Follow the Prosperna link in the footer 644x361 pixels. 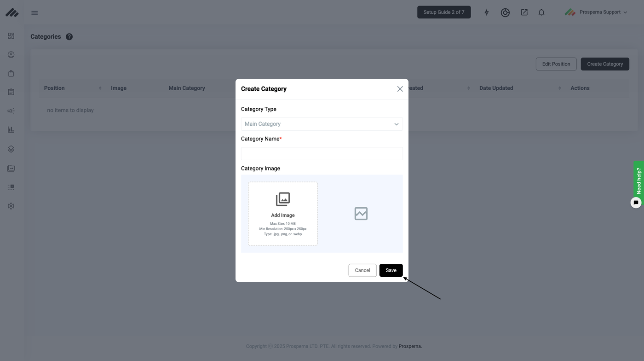410,346
